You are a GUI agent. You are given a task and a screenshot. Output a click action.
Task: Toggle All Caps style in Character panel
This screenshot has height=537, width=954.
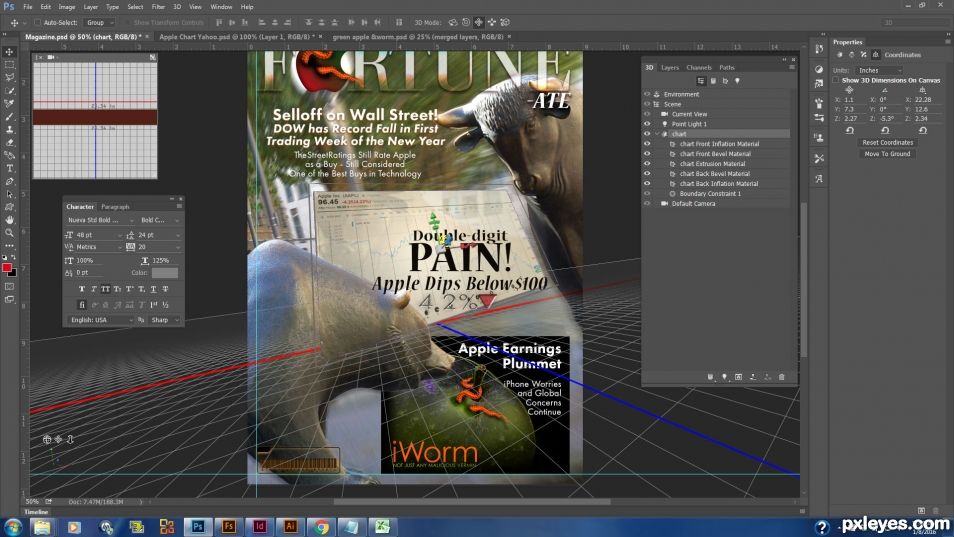point(105,289)
